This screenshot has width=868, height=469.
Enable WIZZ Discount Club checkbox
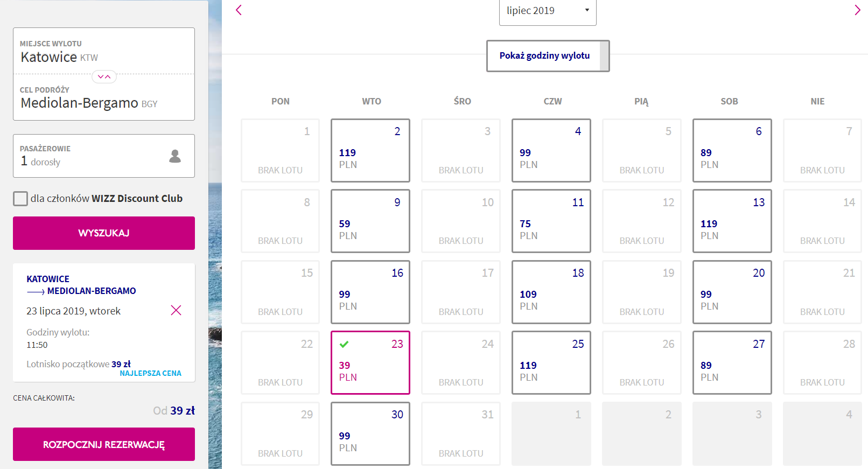(x=20, y=199)
